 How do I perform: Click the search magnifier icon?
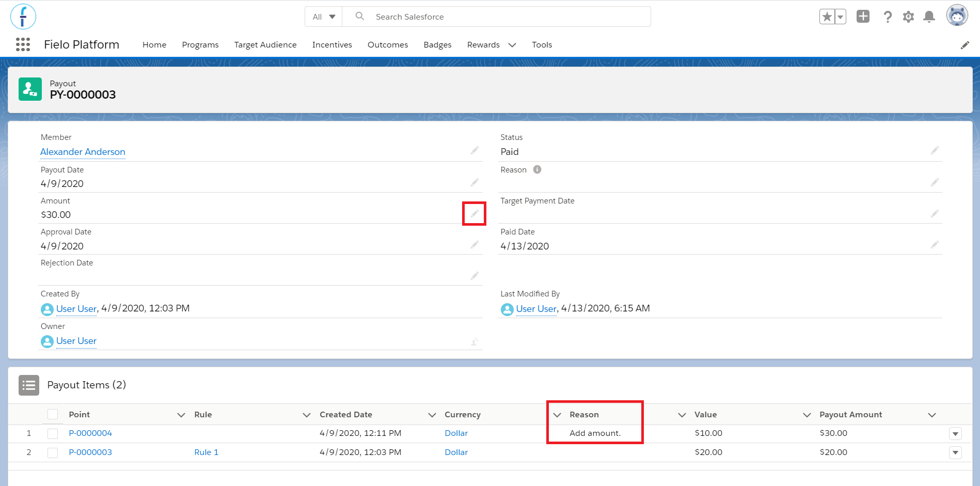[x=360, y=17]
